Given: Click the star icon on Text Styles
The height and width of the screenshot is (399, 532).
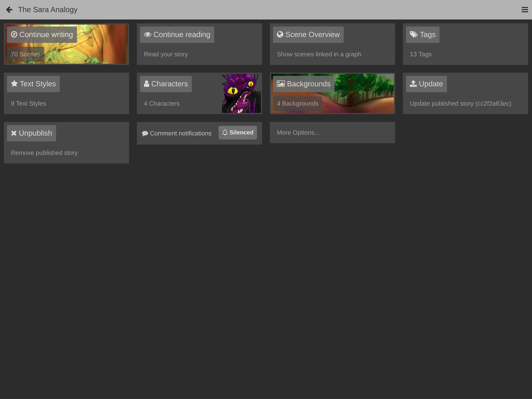Looking at the screenshot, I should pos(14,84).
